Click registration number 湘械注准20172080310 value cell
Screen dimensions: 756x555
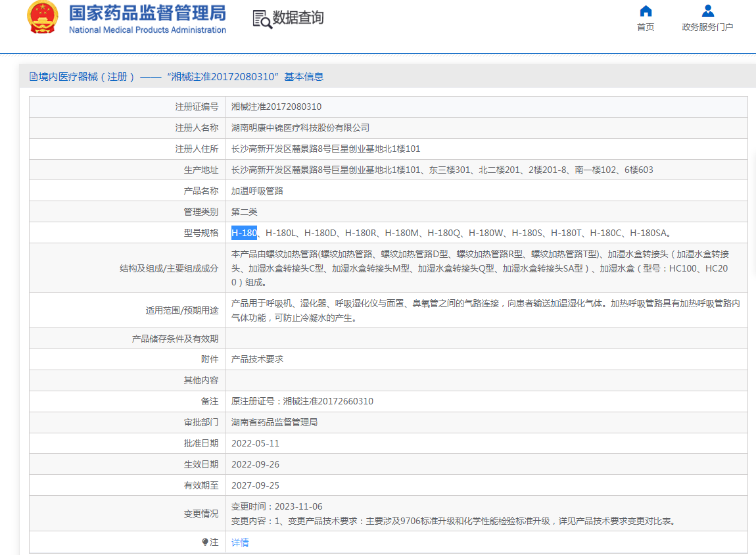point(486,107)
